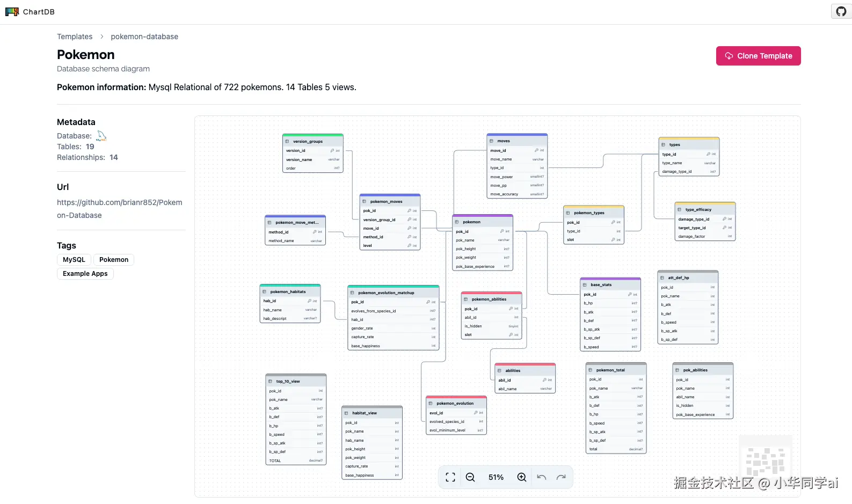The height and width of the screenshot is (504, 852).
Task: Click total row in pokemon_total
Action: pos(616,449)
